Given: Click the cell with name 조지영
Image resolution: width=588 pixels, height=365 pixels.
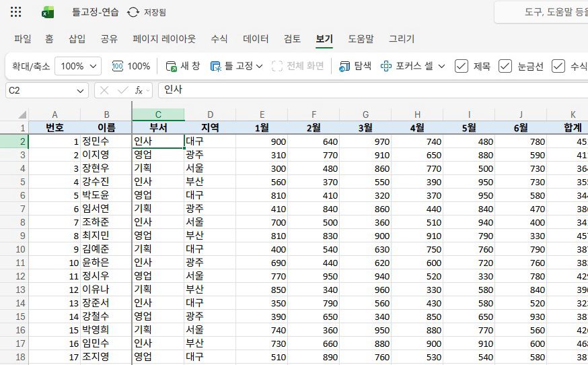Looking at the screenshot, I should tap(106, 357).
